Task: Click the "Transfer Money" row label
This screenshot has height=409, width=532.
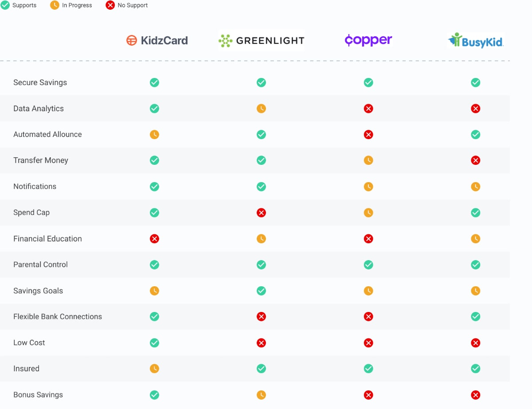Action: pyautogui.click(x=41, y=160)
